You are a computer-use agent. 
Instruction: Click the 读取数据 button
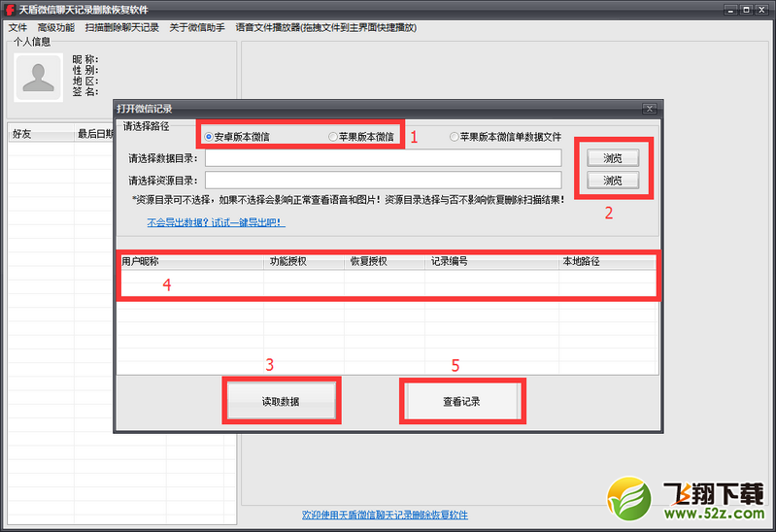click(x=281, y=401)
